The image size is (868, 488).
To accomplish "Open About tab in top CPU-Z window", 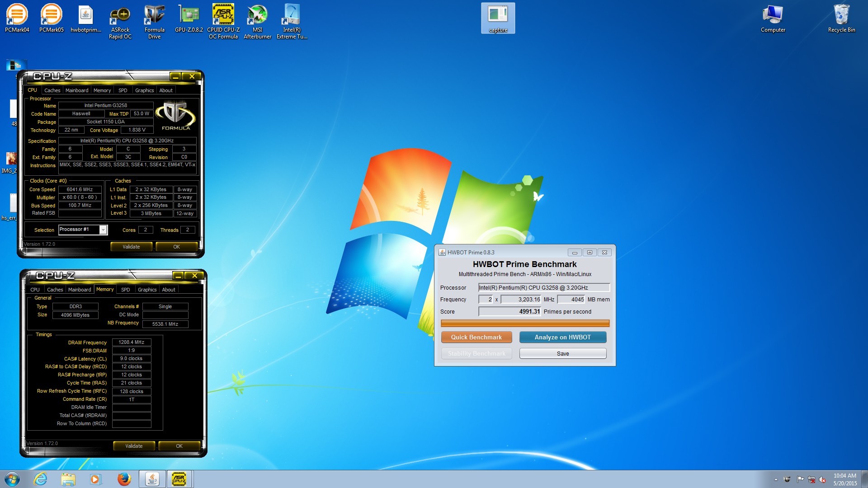I will 166,90.
